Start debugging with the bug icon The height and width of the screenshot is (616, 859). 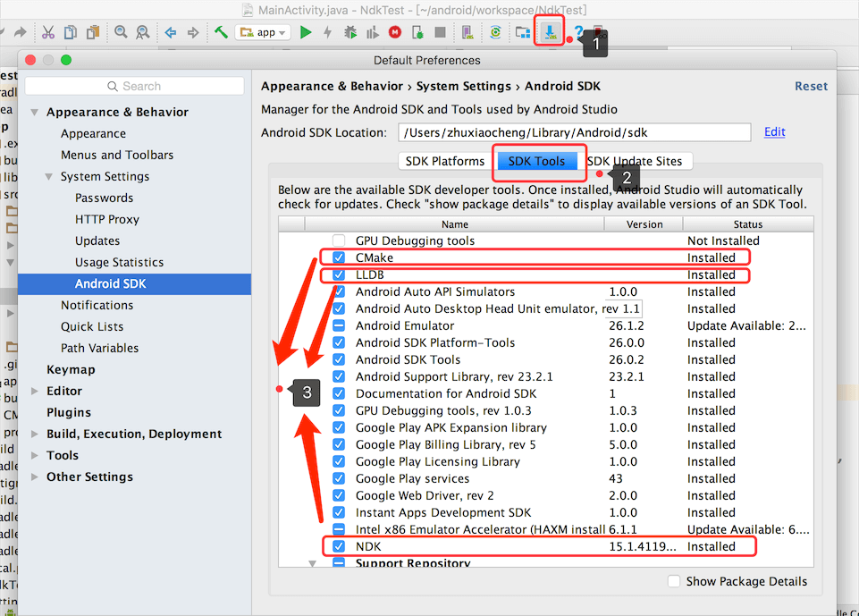(350, 33)
